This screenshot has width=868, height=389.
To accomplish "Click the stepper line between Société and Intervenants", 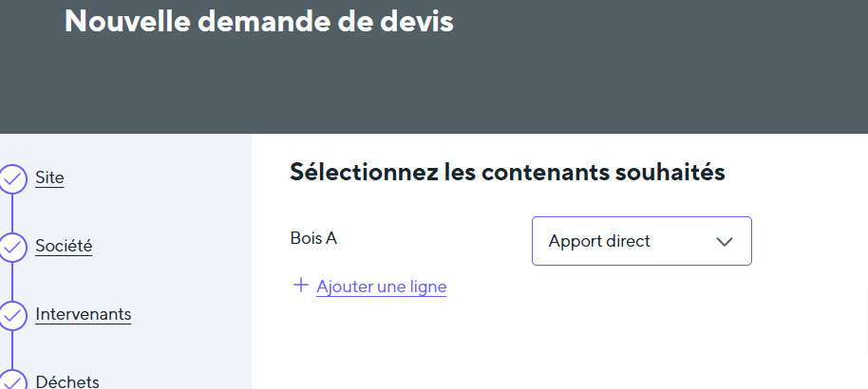I will click(x=12, y=282).
